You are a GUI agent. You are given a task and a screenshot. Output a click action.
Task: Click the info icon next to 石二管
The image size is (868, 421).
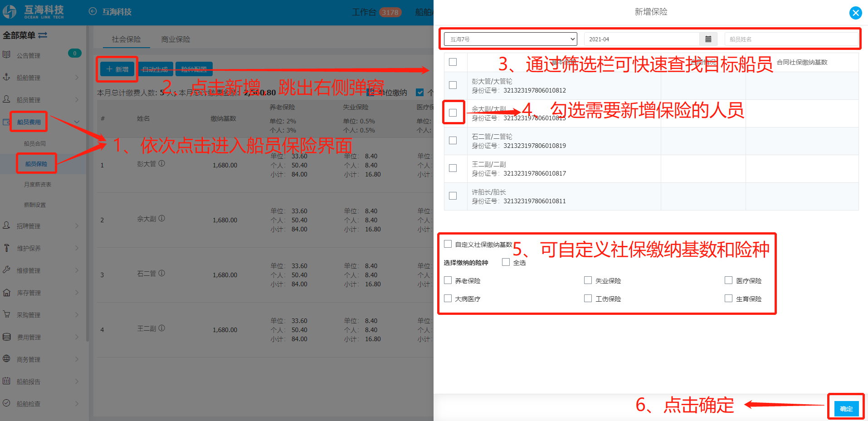click(x=162, y=273)
